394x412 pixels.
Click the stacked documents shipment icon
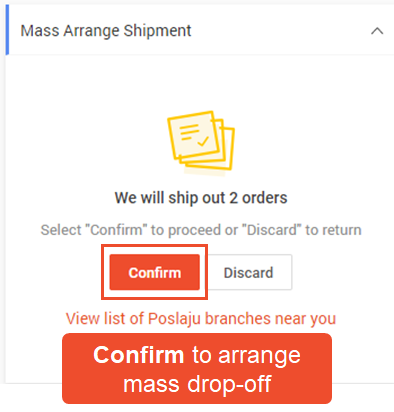[x=201, y=141]
